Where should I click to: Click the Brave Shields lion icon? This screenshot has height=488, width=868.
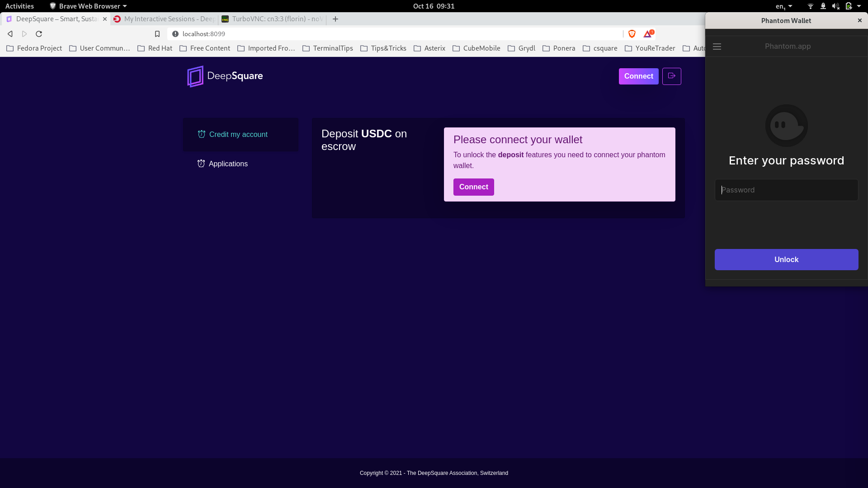point(632,34)
